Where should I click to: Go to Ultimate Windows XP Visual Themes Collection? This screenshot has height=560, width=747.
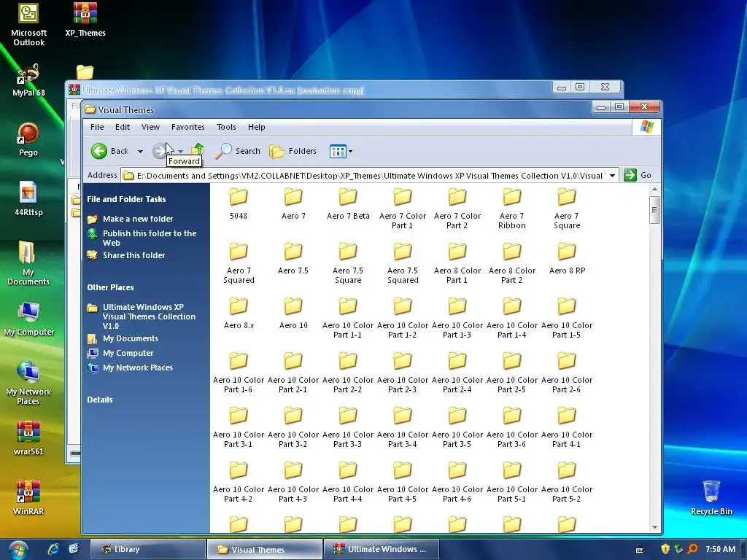tap(149, 316)
